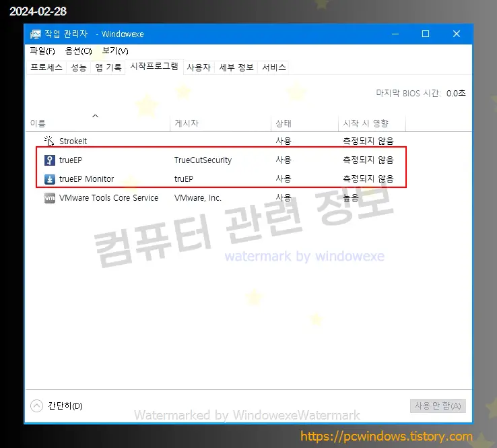
Task: Select the VMware Tools Core Service name
Action: (108, 198)
